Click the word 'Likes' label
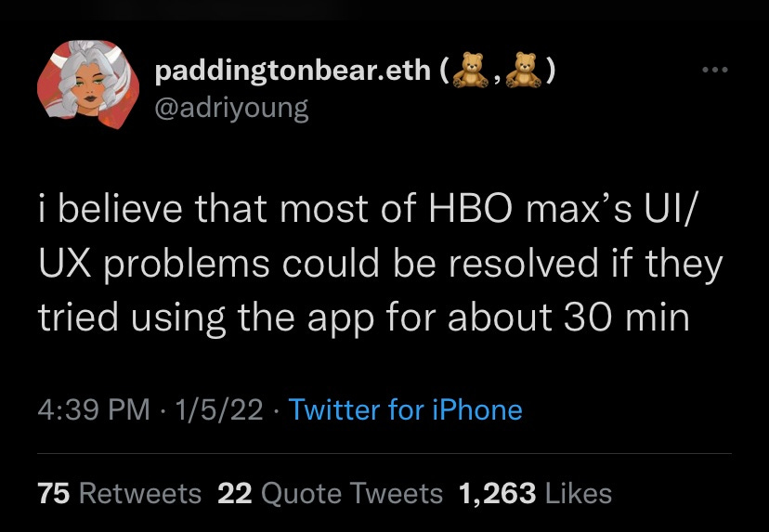This screenshot has width=769, height=532. coord(579,493)
